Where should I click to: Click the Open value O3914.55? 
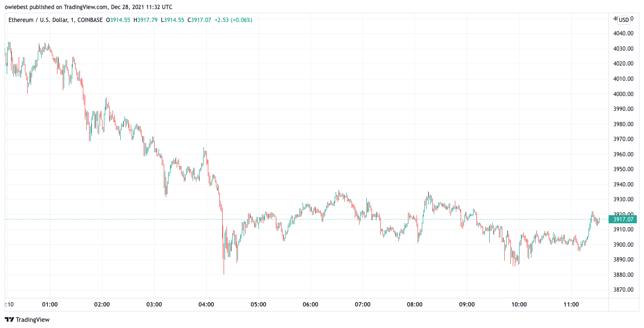click(118, 20)
